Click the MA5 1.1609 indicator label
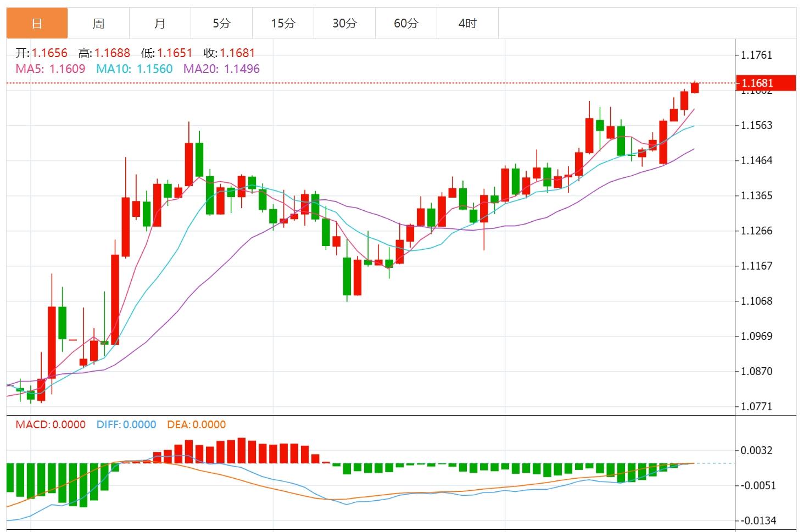This screenshot has width=809, height=532. pos(51,69)
